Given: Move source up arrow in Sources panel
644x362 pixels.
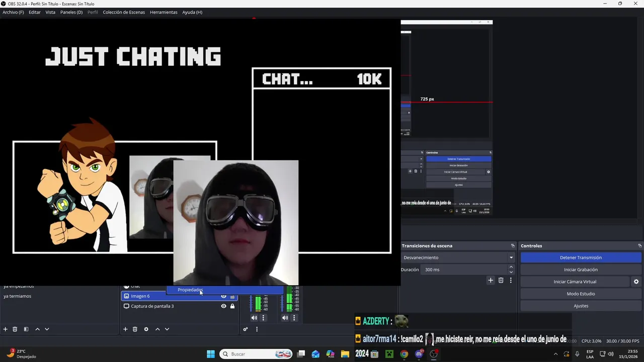Looking at the screenshot, I should (157, 329).
